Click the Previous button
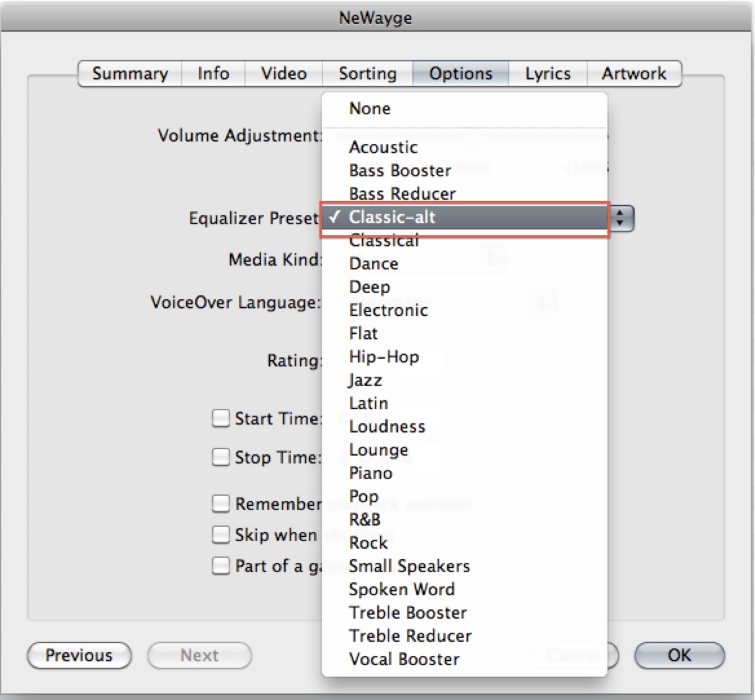This screenshot has height=700, width=755. pos(79,655)
